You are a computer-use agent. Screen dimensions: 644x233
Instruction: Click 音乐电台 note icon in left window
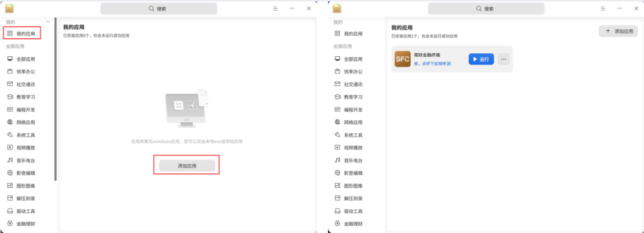tap(10, 160)
